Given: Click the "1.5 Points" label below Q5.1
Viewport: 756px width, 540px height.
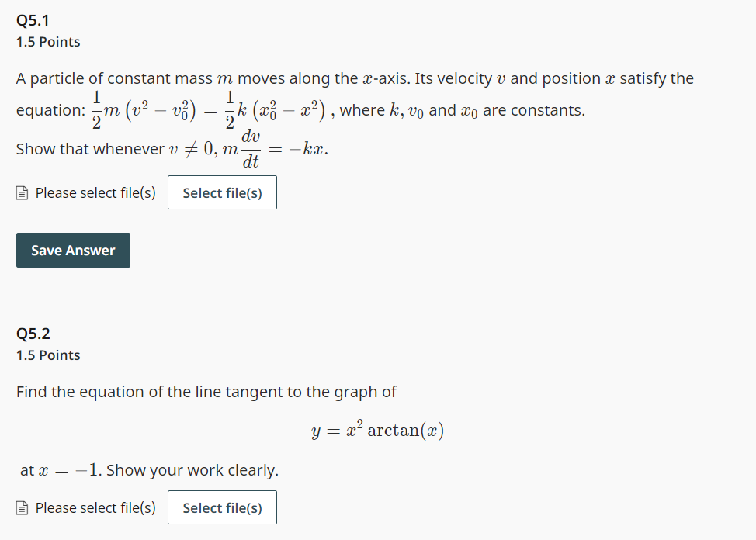Looking at the screenshot, I should 48,42.
